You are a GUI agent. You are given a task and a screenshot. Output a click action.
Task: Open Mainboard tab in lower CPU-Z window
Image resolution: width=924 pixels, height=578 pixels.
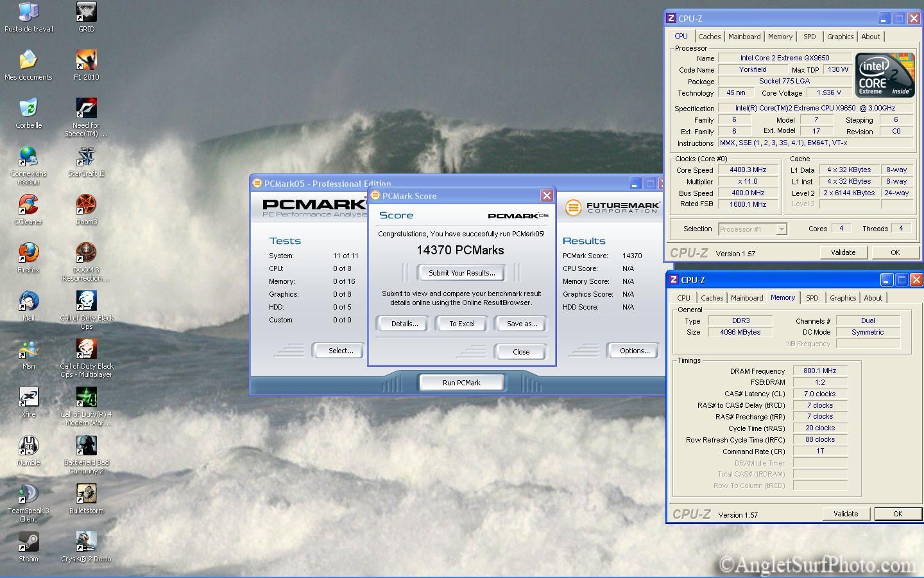coord(747,298)
